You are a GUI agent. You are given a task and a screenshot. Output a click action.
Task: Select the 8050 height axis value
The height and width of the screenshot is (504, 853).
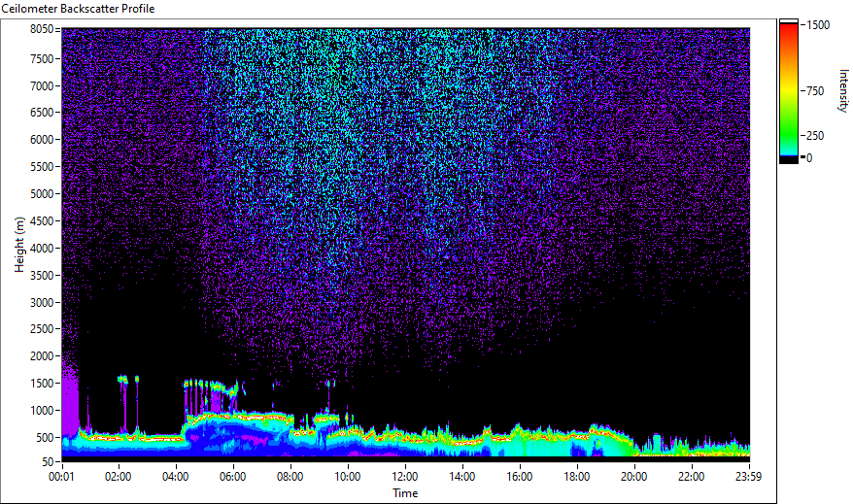[x=42, y=29]
